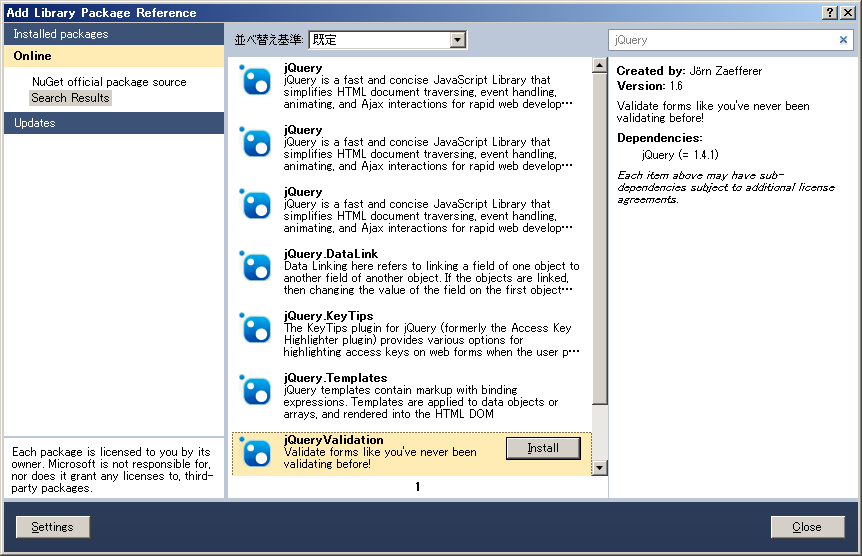Image resolution: width=862 pixels, height=556 pixels.
Task: Clear the jQuery search box with X
Action: (x=843, y=40)
